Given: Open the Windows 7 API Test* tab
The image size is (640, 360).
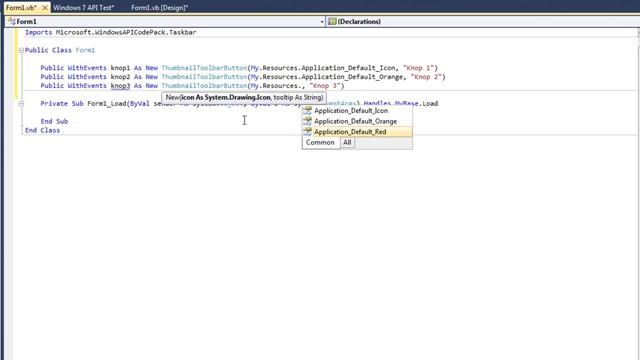Looking at the screenshot, I should [84, 7].
